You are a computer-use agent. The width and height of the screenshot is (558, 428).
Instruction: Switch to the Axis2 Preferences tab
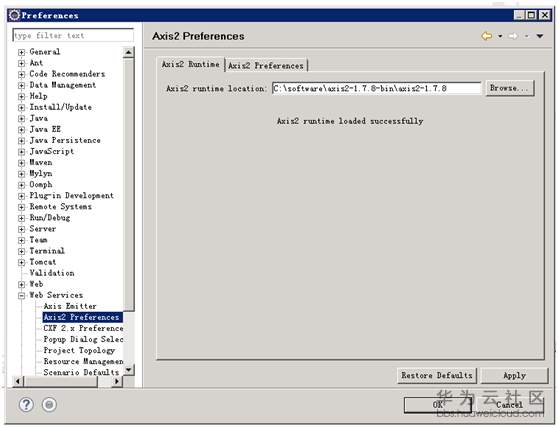(x=266, y=65)
